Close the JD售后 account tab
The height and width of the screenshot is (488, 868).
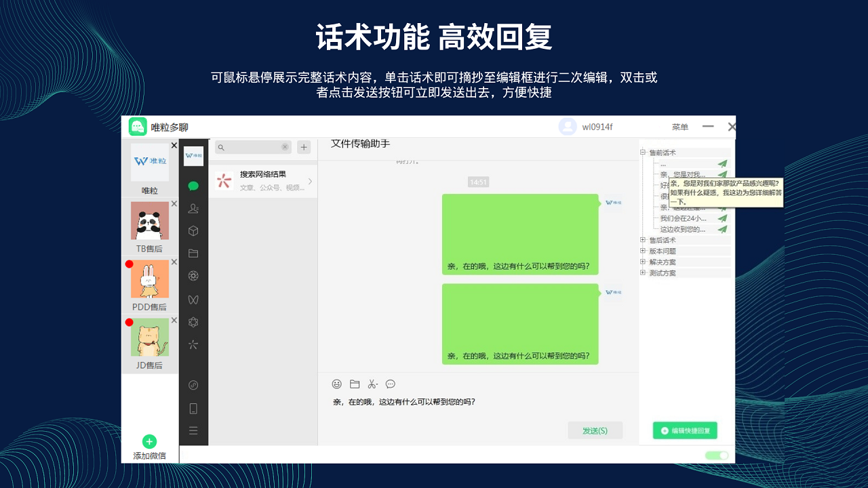tap(174, 321)
